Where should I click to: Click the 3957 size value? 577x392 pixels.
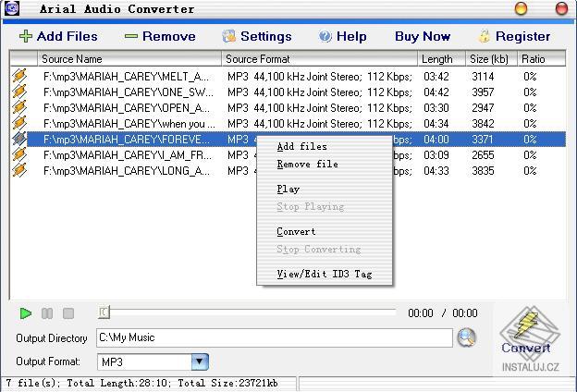[x=483, y=92]
